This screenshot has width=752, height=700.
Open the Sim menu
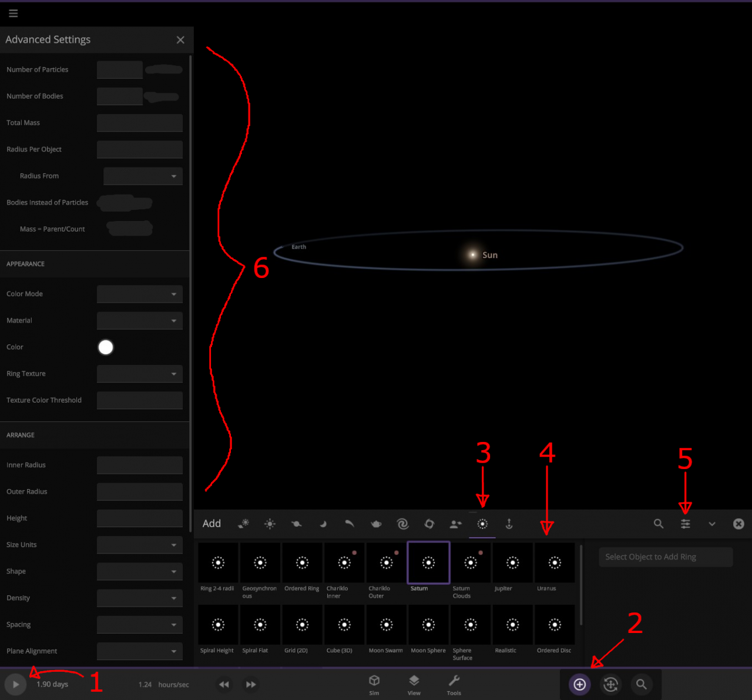click(374, 684)
